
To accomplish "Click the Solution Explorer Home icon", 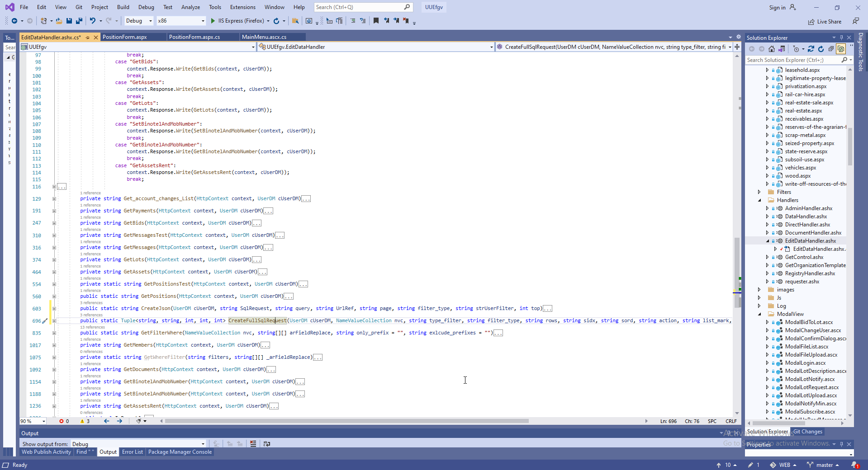I will [772, 49].
